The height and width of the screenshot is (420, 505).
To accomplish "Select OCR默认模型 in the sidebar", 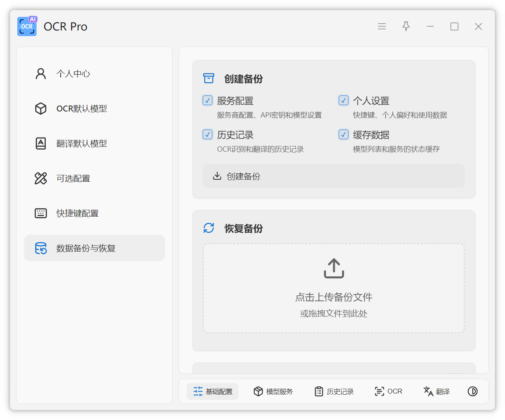I will tap(81, 109).
